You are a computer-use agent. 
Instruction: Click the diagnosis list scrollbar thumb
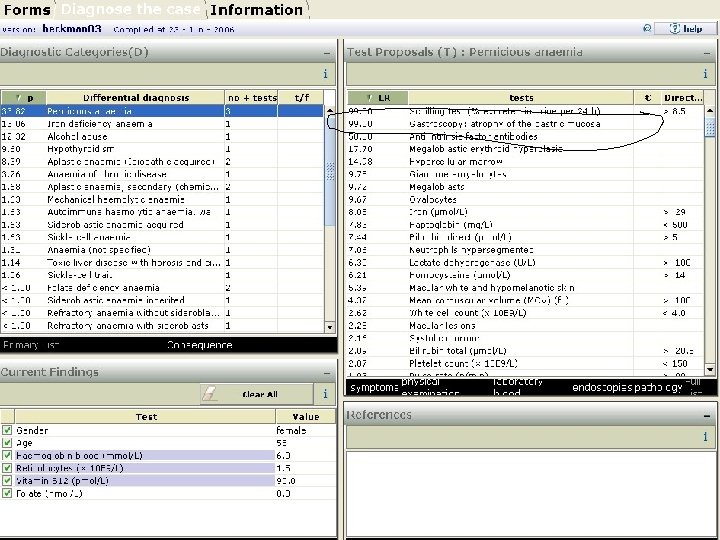click(330, 170)
